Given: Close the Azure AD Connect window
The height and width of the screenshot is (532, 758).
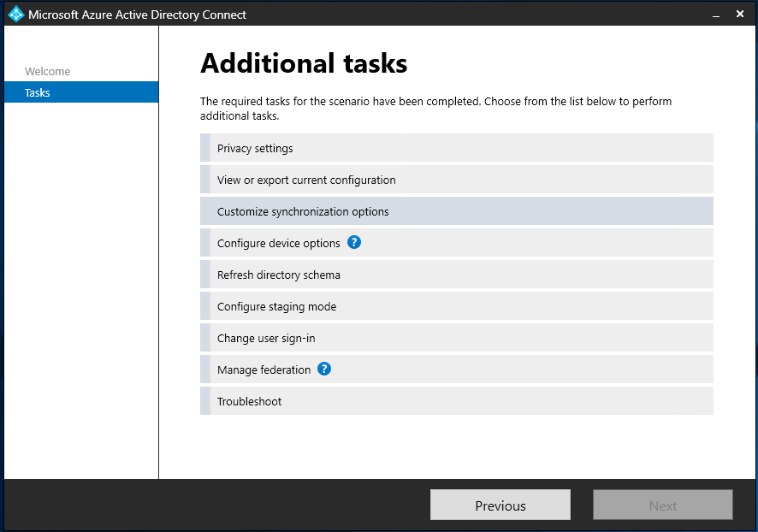Looking at the screenshot, I should click(740, 15).
